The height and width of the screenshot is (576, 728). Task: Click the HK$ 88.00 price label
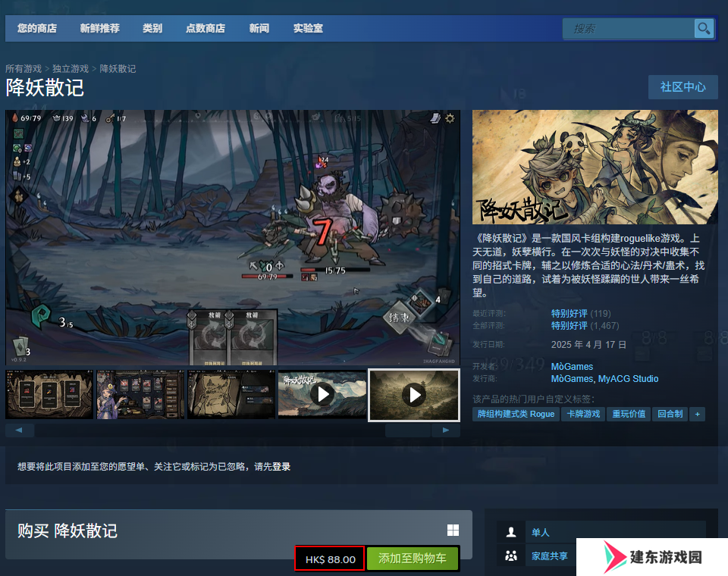[330, 559]
